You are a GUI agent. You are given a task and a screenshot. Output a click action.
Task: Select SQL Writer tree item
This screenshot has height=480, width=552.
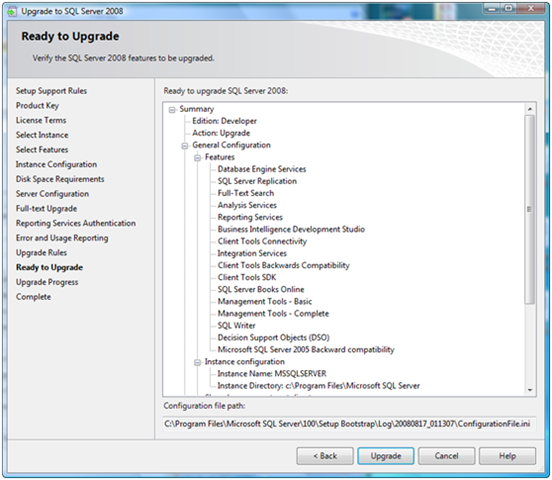pyautogui.click(x=236, y=326)
